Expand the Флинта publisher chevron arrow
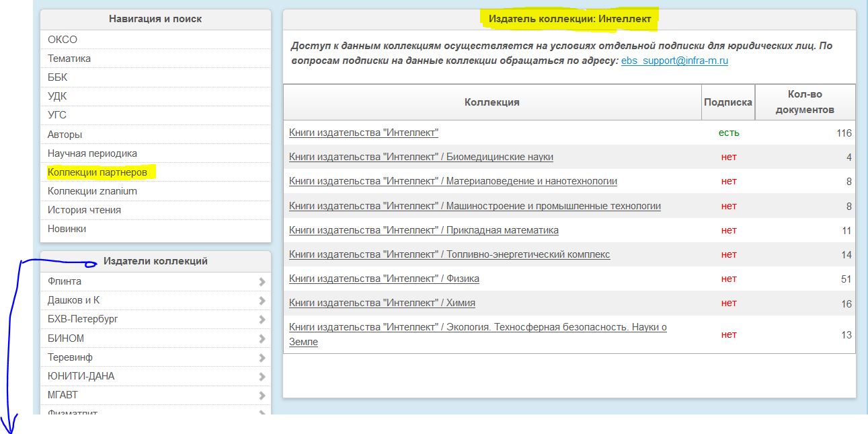This screenshot has width=868, height=434. (x=262, y=282)
